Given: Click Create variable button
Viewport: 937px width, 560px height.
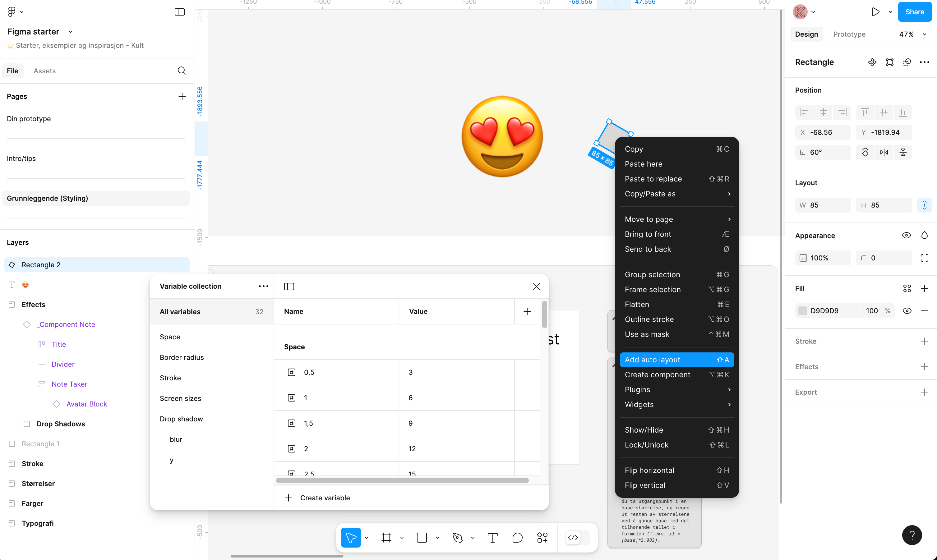Looking at the screenshot, I should [317, 498].
